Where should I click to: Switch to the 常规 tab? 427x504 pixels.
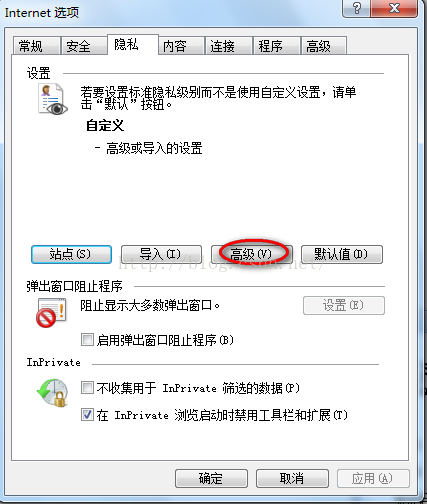pos(37,46)
